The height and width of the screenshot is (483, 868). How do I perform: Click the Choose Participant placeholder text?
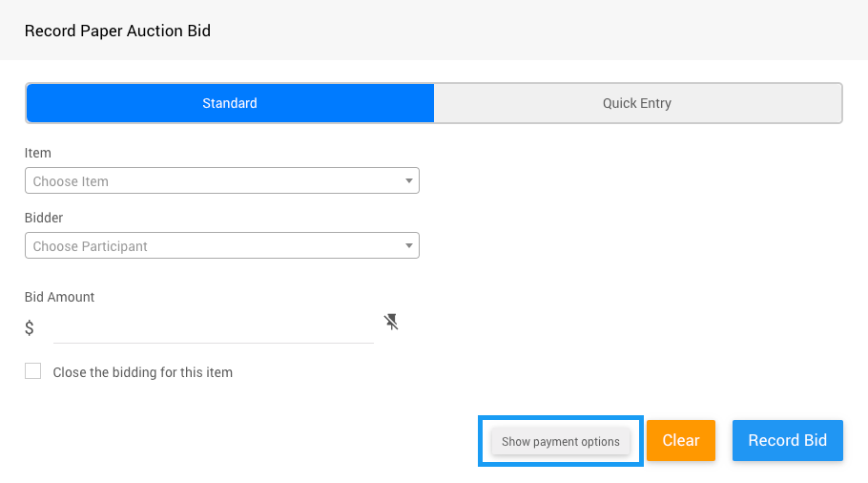pyautogui.click(x=91, y=246)
